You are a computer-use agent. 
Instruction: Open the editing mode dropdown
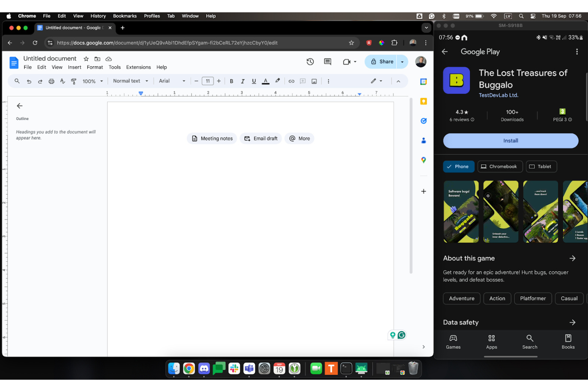click(376, 81)
